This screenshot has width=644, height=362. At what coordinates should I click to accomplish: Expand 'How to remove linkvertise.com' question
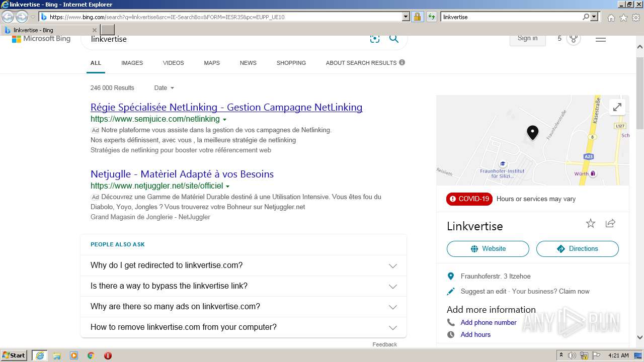click(x=244, y=327)
